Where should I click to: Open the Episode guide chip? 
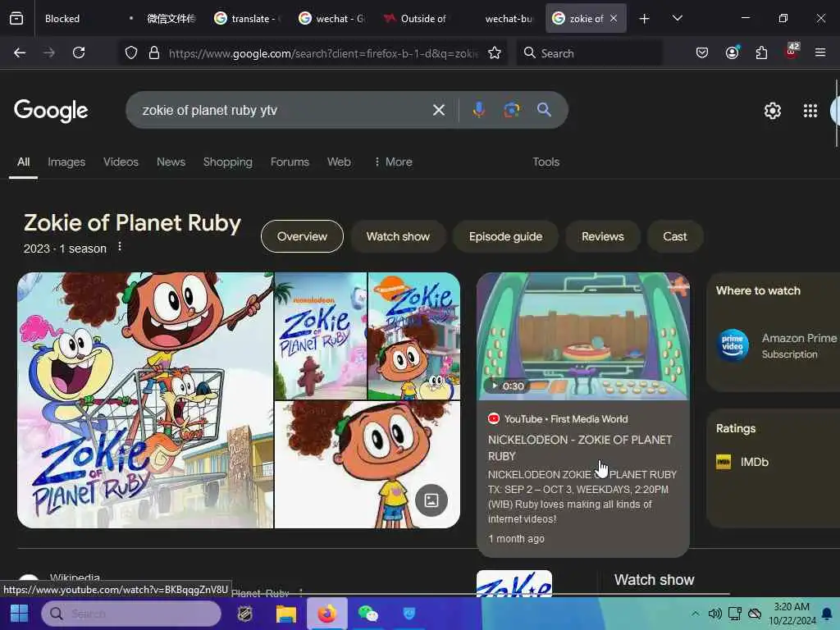coord(505,236)
